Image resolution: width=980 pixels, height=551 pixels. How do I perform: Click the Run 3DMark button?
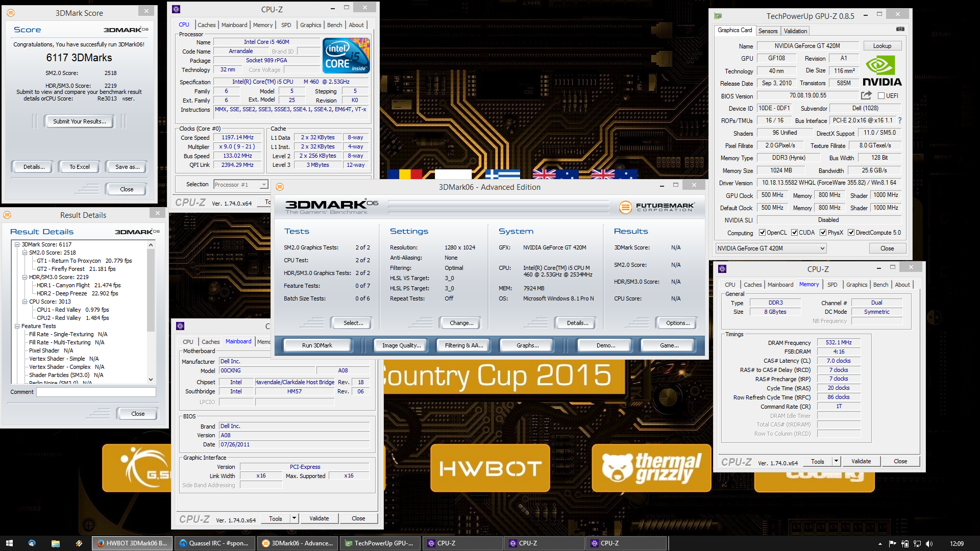click(317, 345)
